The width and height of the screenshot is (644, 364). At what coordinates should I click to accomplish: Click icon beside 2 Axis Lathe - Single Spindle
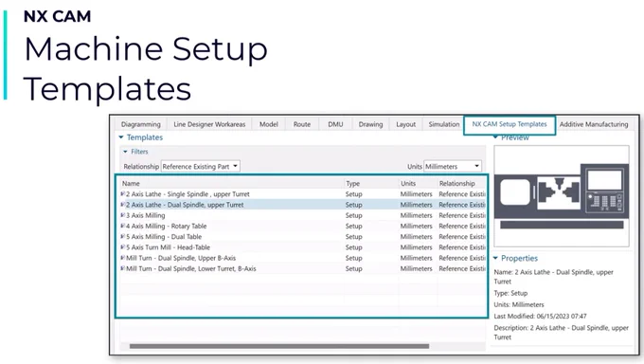[123, 193]
